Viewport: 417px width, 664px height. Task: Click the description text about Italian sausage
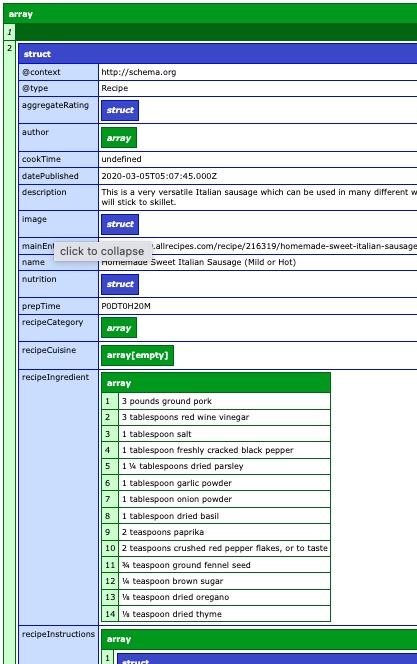click(x=259, y=197)
